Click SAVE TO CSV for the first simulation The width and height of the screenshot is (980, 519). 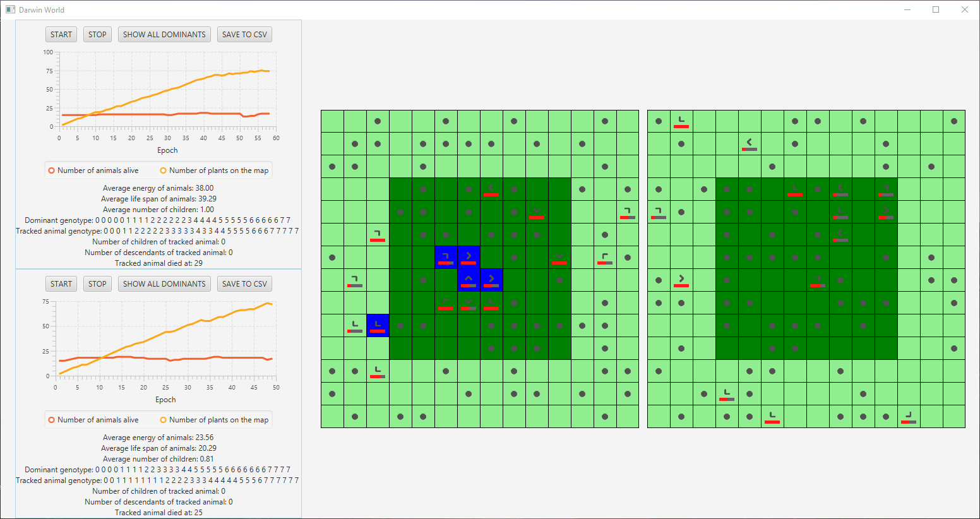[x=244, y=34]
